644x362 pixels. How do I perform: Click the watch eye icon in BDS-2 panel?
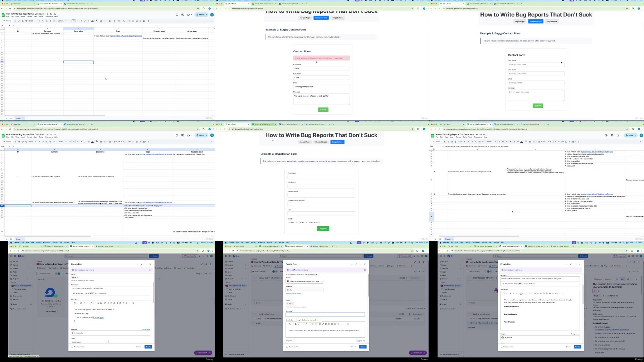[x=623, y=279]
